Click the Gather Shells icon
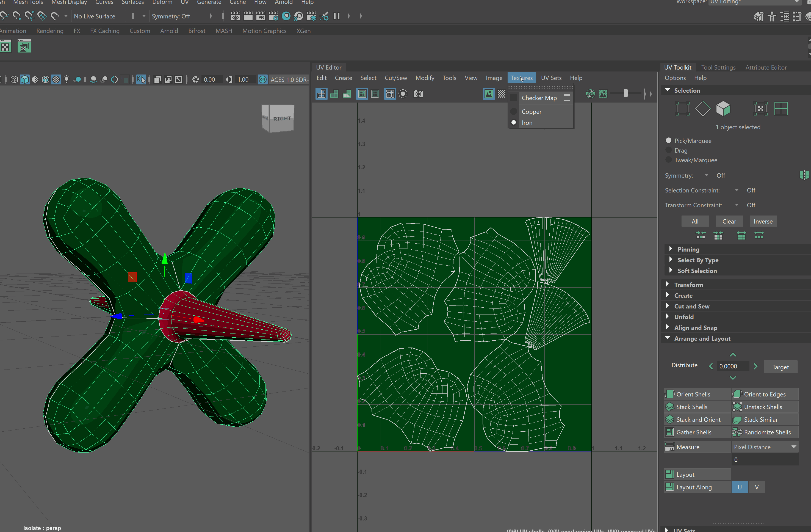The image size is (811, 532). (x=669, y=432)
